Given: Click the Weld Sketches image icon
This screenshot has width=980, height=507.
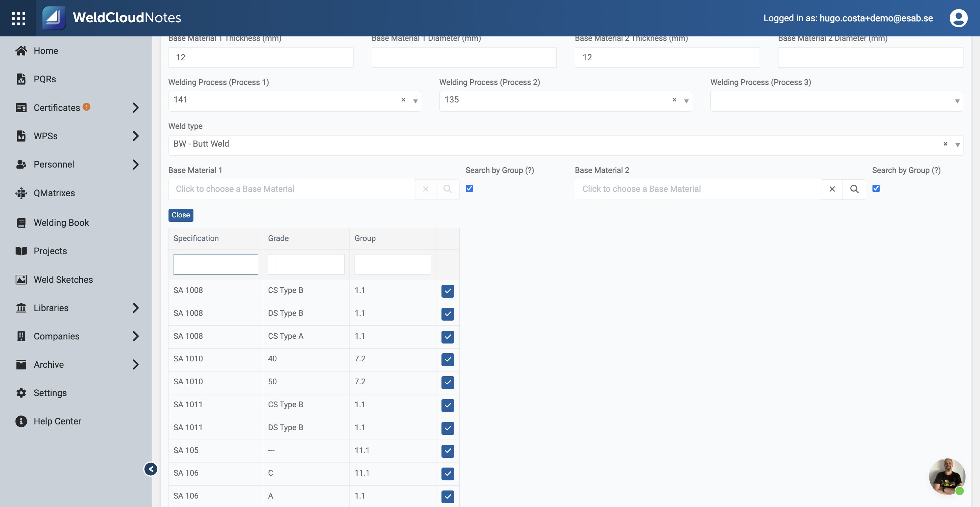Looking at the screenshot, I should pos(21,279).
